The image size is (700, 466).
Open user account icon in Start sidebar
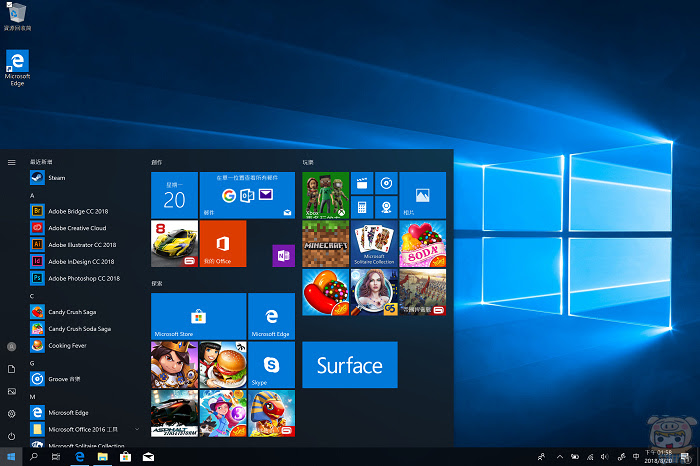(x=12, y=346)
